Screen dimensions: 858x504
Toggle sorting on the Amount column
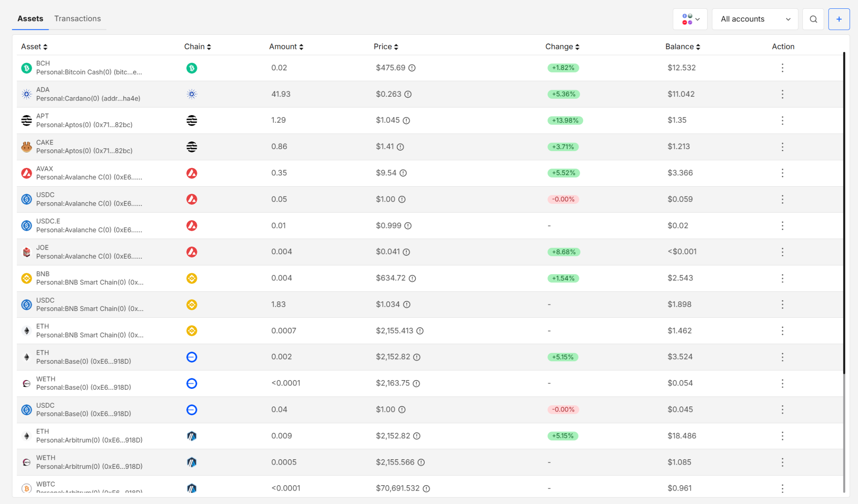301,46
